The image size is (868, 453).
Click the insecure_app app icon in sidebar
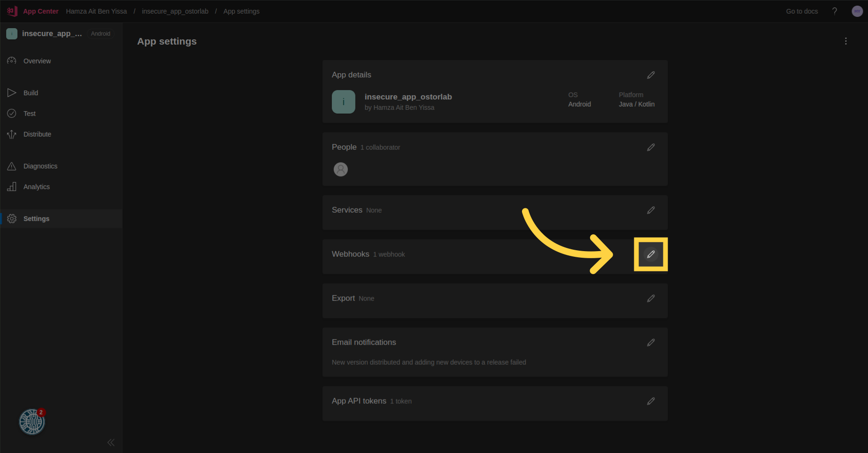pos(12,34)
